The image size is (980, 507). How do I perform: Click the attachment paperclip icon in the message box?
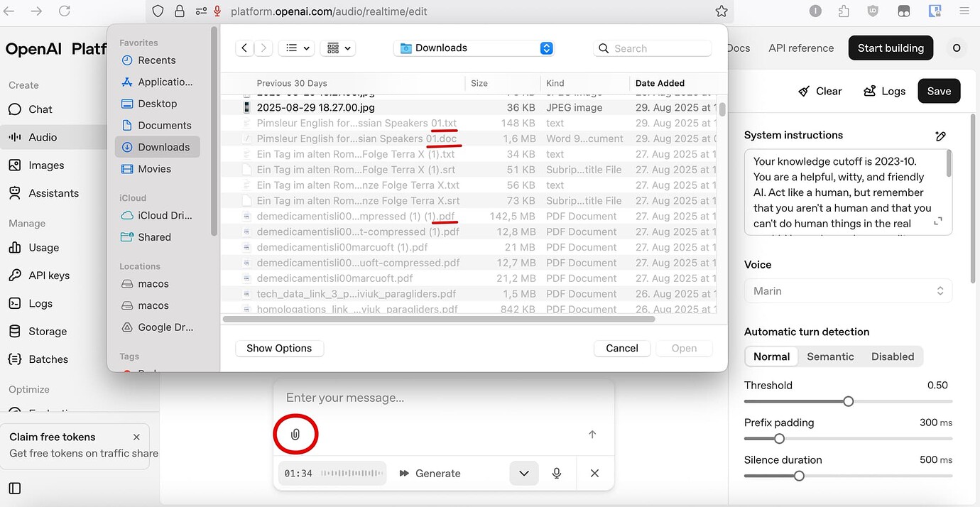pyautogui.click(x=295, y=434)
